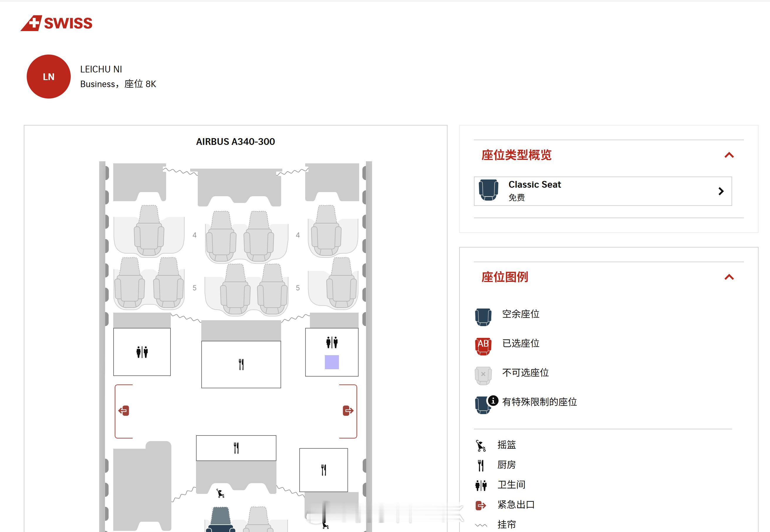The image size is (770, 532).
Task: Select the row 5 center-left seat
Action: (x=235, y=289)
